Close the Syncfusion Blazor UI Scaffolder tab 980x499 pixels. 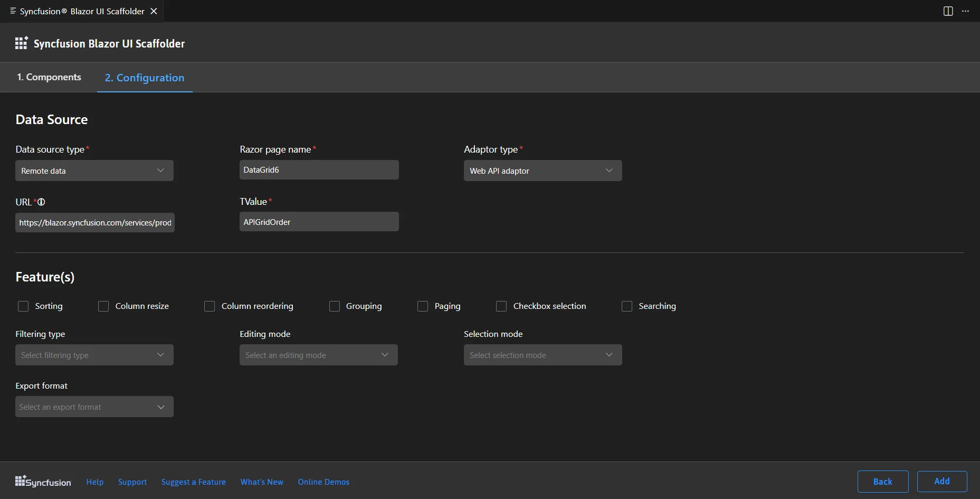(154, 11)
